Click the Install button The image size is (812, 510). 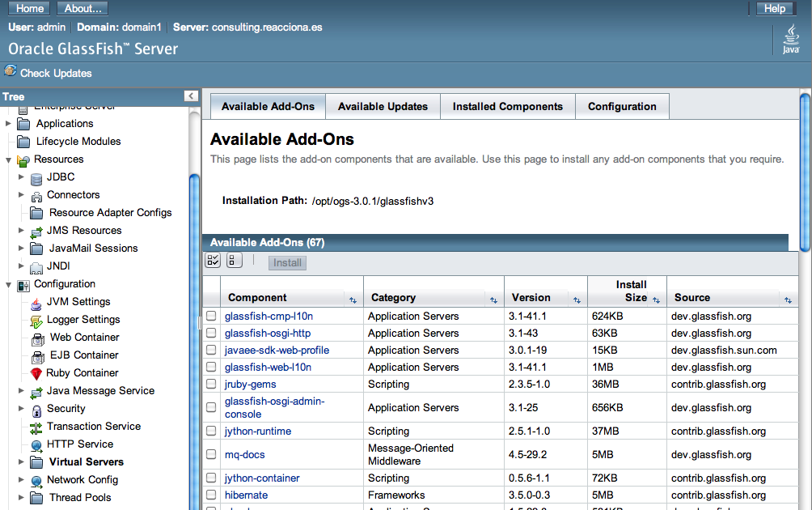(x=287, y=263)
